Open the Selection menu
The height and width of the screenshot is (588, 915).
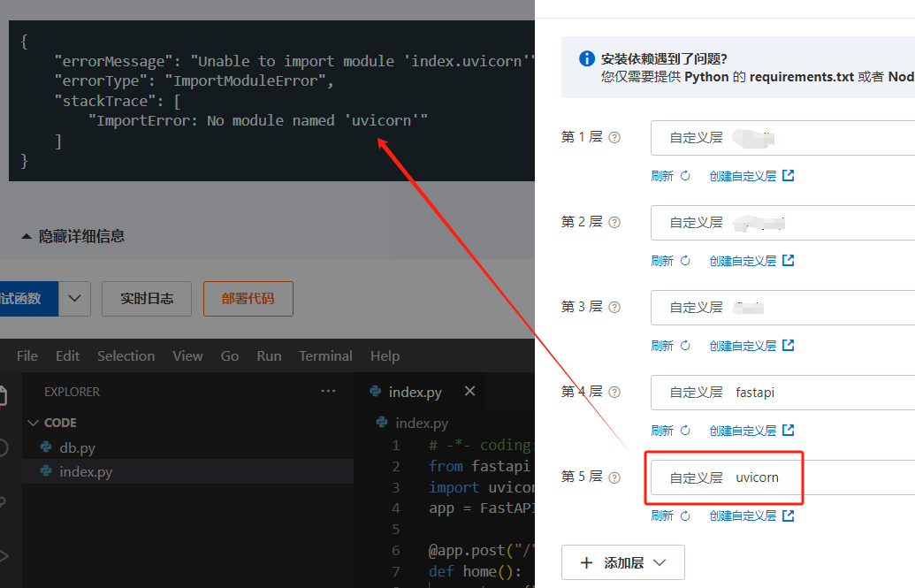click(x=126, y=355)
